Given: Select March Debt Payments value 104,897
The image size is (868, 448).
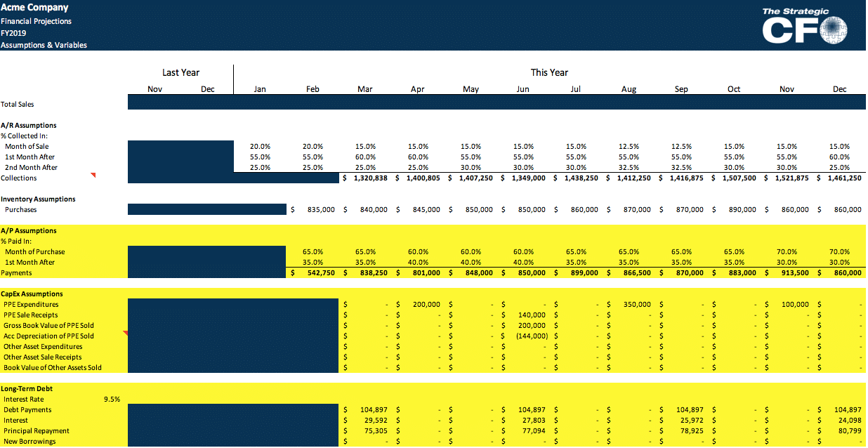Looking at the screenshot, I should click(374, 410).
